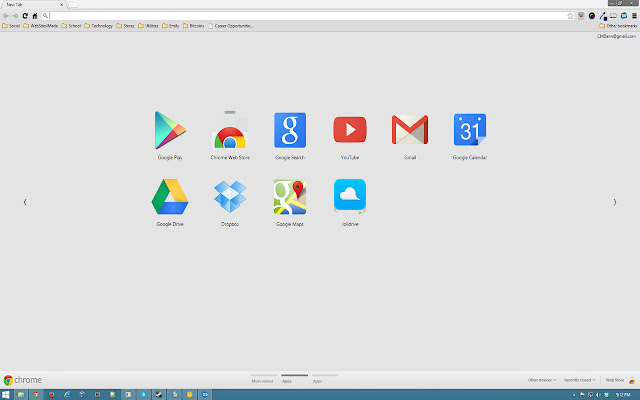Screen dimensions: 640x400
Task: Click the forward navigation arrow
Action: 15,16
